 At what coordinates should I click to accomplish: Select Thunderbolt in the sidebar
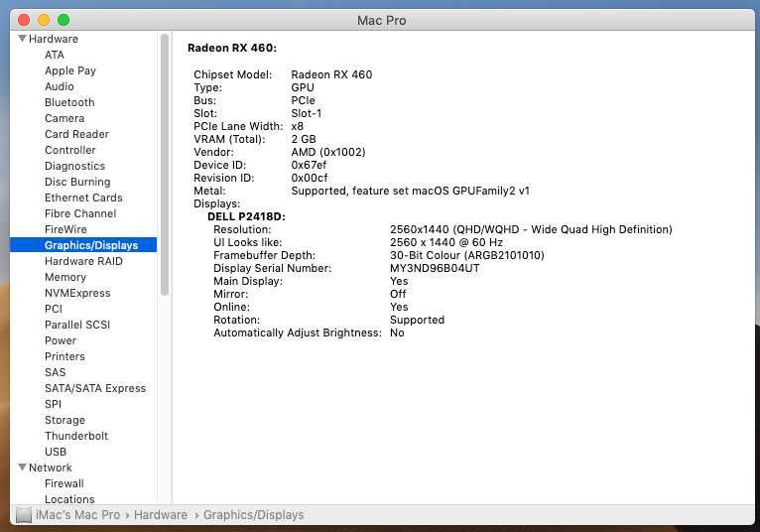(x=76, y=436)
